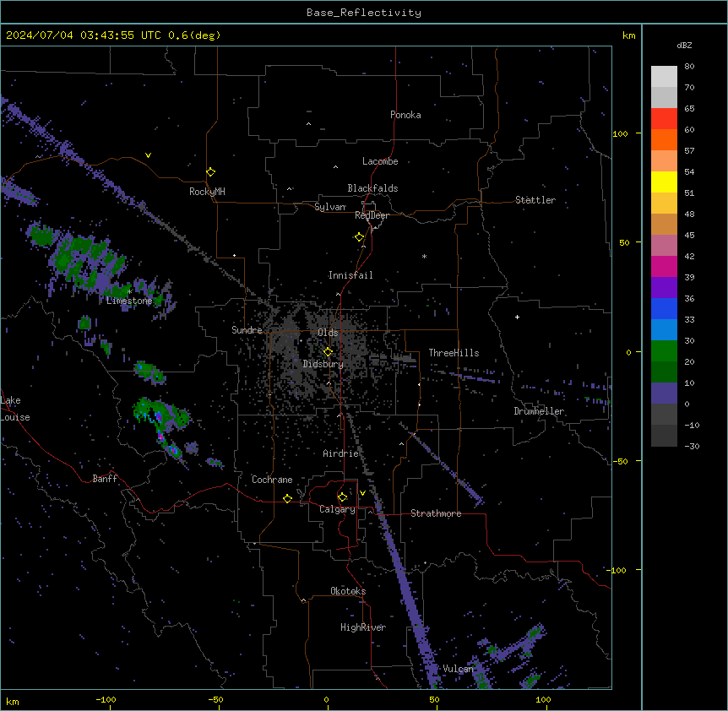Click the white asterisk marker east of Innisfail

[x=424, y=256]
